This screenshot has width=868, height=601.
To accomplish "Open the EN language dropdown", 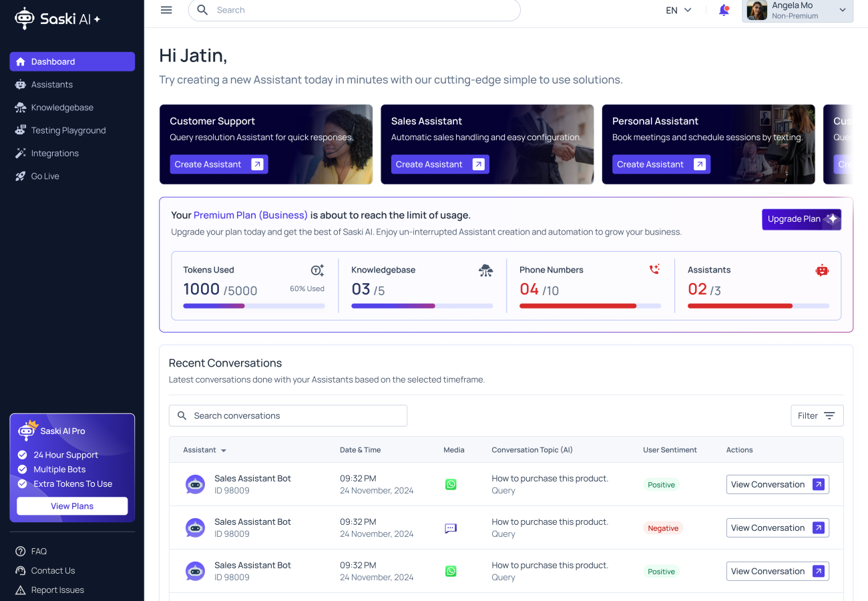I will 678,10.
